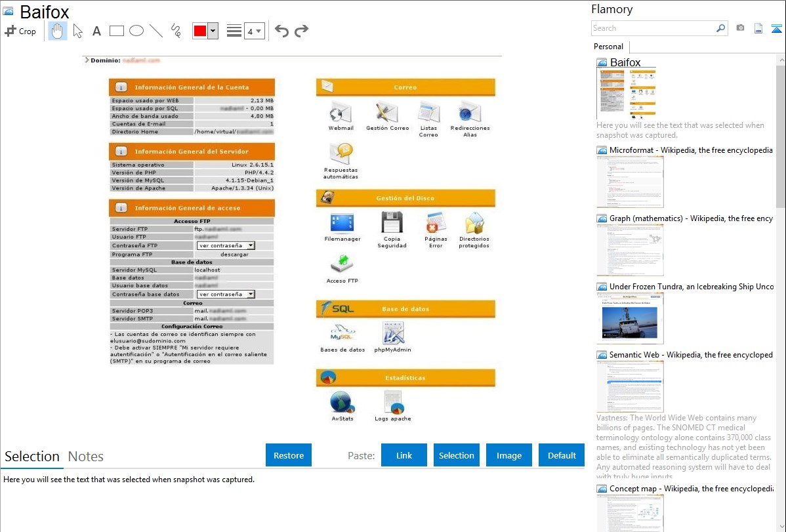Open the Concept map snapshot thumbnail
The height and width of the screenshot is (532, 786).
[630, 513]
